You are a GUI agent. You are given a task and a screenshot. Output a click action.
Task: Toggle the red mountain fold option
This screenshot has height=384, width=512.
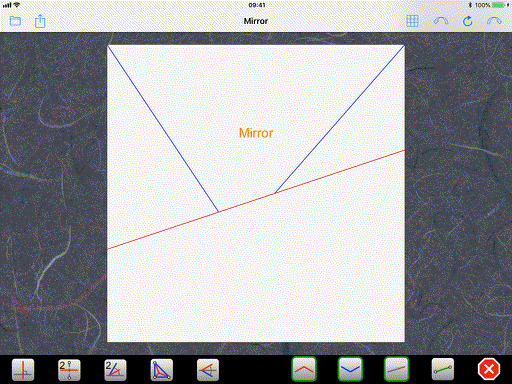click(x=304, y=369)
